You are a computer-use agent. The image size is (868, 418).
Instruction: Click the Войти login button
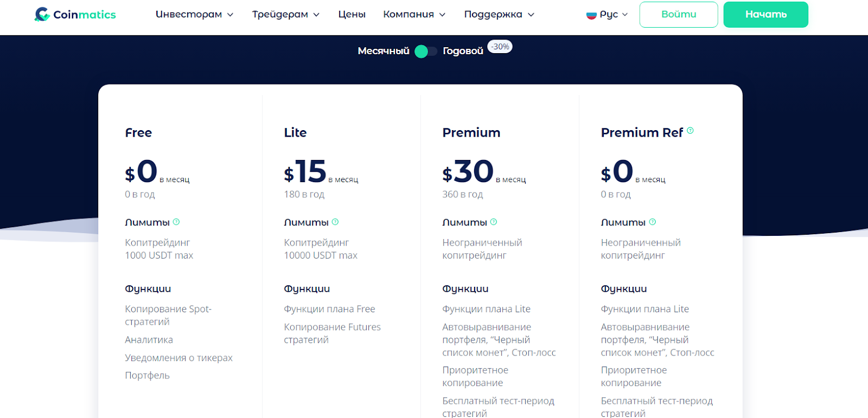679,15
